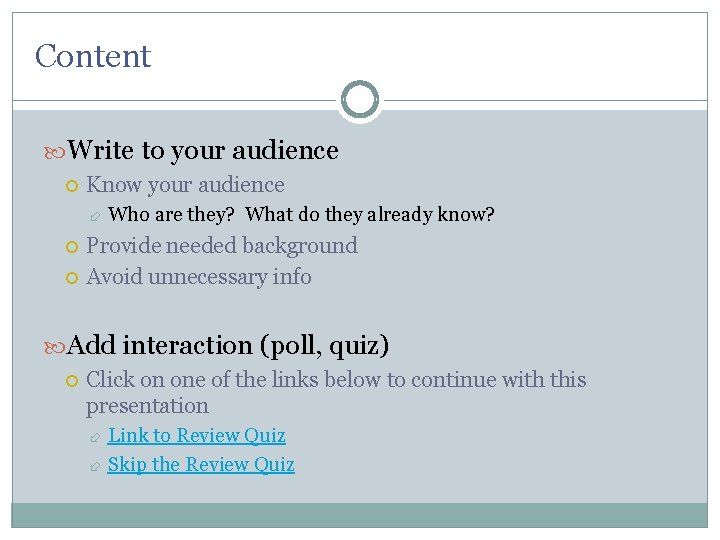Click the arrow bullet before Skip the Review Quiz
The height and width of the screenshot is (540, 720).
[93, 466]
